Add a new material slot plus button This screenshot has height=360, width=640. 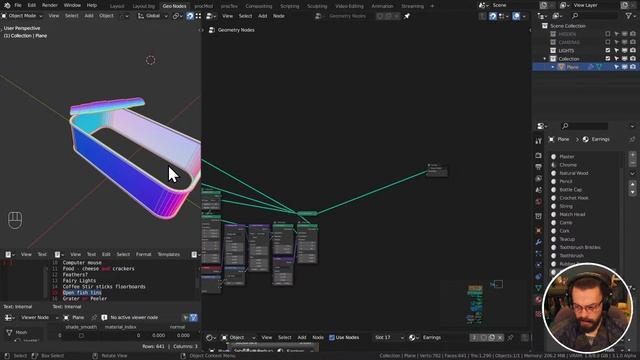[632, 155]
